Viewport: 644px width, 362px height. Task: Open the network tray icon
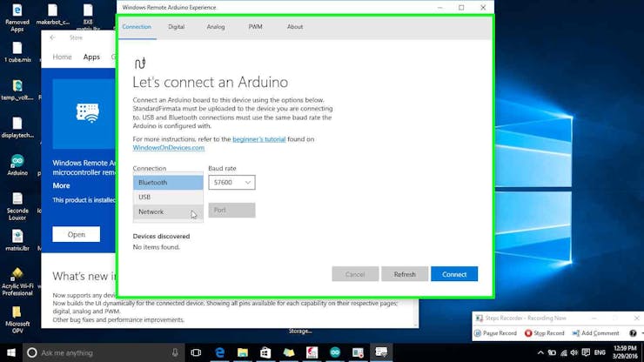click(564, 352)
